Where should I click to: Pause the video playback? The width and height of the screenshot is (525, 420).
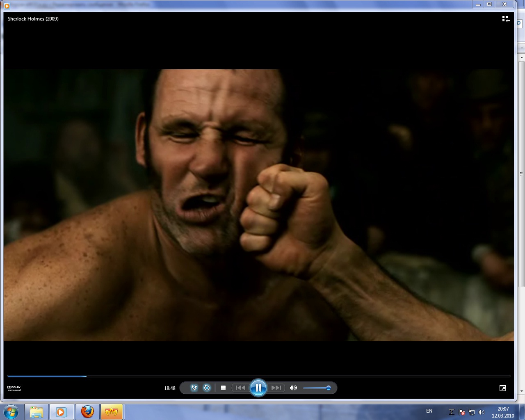pyautogui.click(x=258, y=388)
